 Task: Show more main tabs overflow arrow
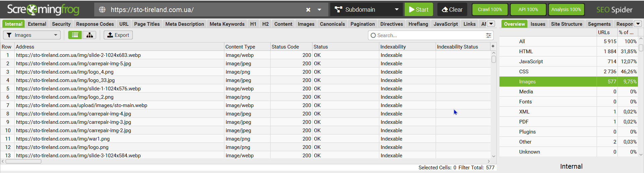(x=491, y=24)
